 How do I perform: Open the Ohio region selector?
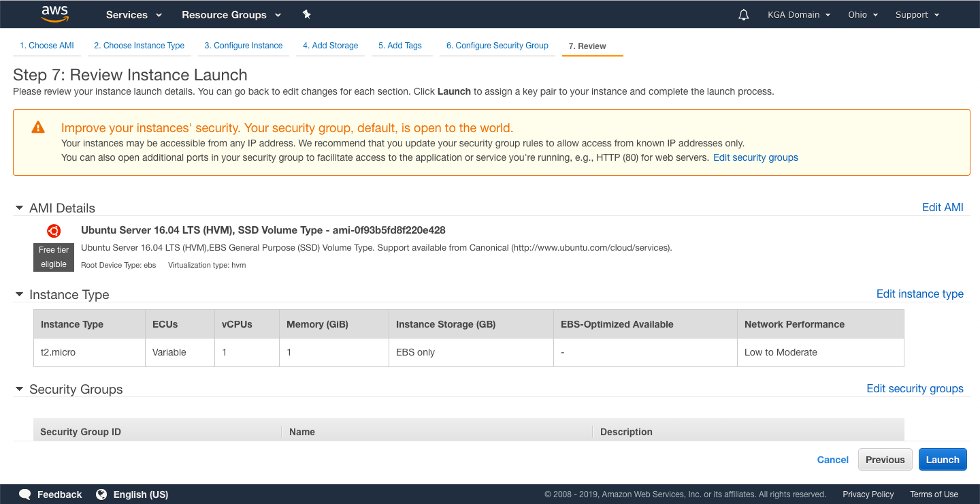coord(862,15)
